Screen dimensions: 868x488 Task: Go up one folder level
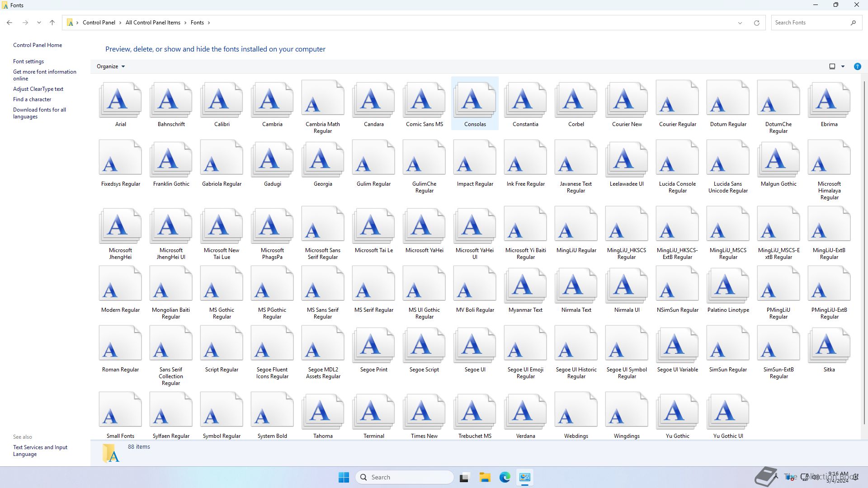click(52, 23)
